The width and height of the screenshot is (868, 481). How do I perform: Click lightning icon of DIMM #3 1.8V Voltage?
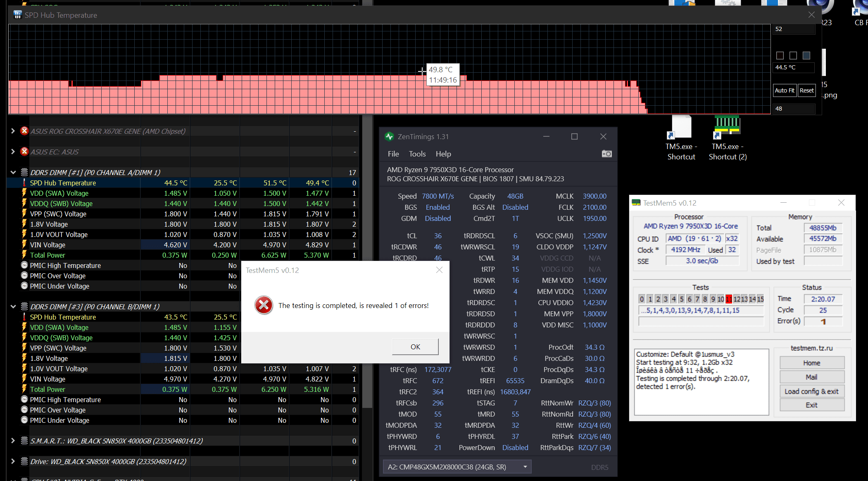[24, 358]
